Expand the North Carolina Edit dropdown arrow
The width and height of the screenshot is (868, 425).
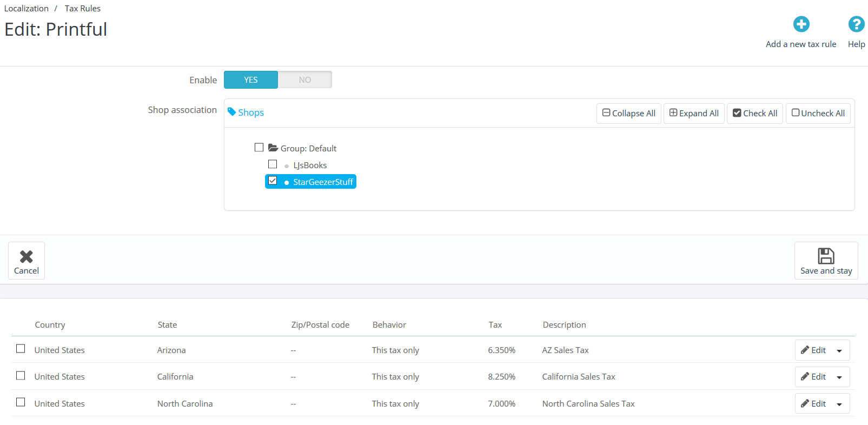pyautogui.click(x=839, y=404)
